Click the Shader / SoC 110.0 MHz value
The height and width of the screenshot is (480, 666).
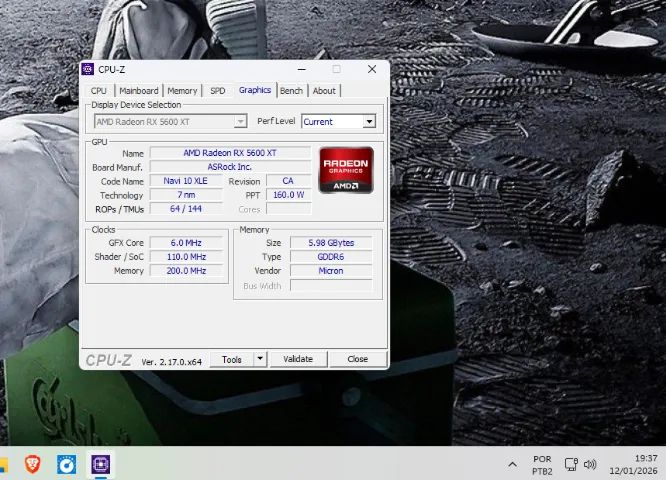[x=186, y=257]
